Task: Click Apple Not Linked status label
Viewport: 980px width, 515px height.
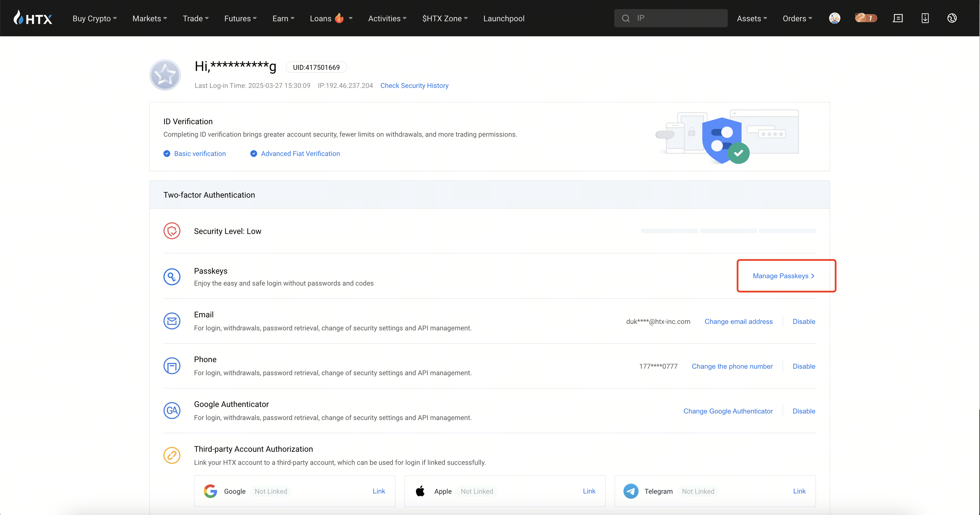Action: coord(477,491)
